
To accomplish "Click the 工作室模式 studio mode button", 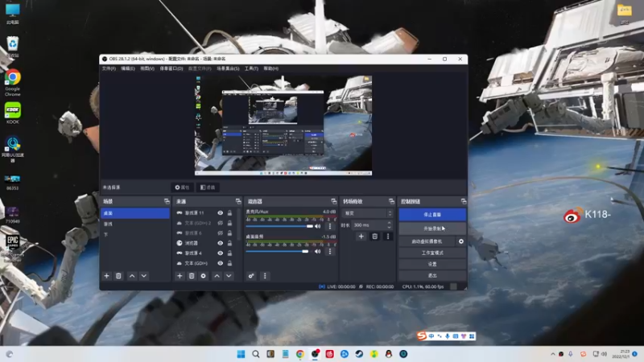I will [432, 253].
